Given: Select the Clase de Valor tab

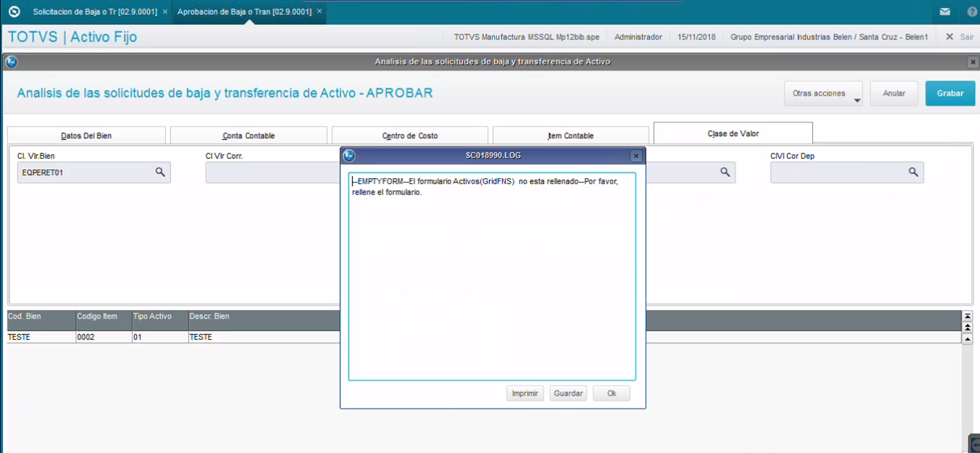Looking at the screenshot, I should 733,133.
